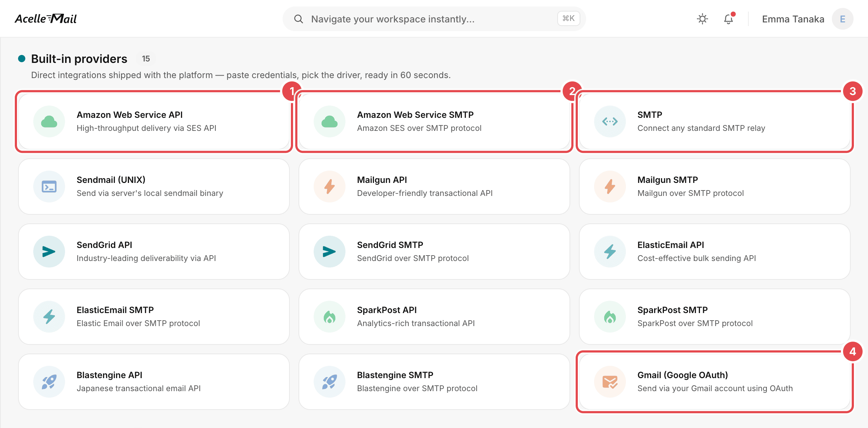The width and height of the screenshot is (868, 428).
Task: Click the ElasticEmail SMTP bolt icon
Action: [49, 317]
